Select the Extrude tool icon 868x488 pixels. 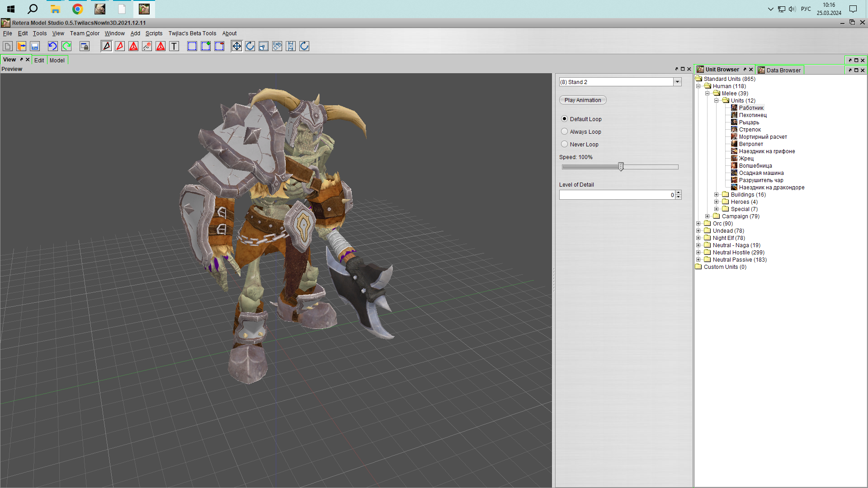277,46
